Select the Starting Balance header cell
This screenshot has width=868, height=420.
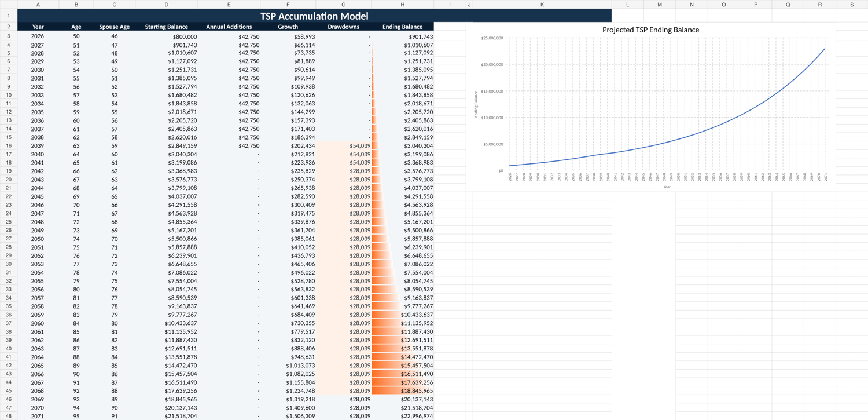pyautogui.click(x=167, y=27)
